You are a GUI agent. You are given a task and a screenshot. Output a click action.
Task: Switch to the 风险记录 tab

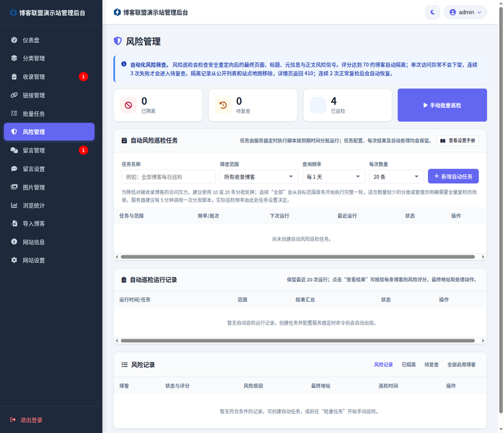tap(383, 365)
